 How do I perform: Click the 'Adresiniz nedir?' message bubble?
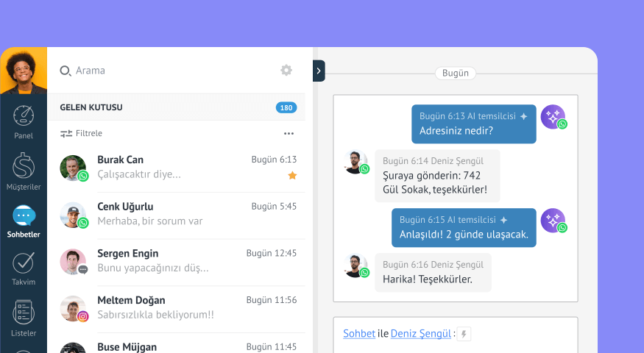(x=474, y=124)
